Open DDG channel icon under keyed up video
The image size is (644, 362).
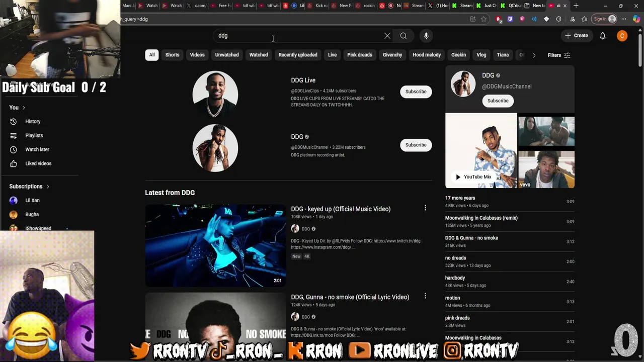[x=295, y=229]
